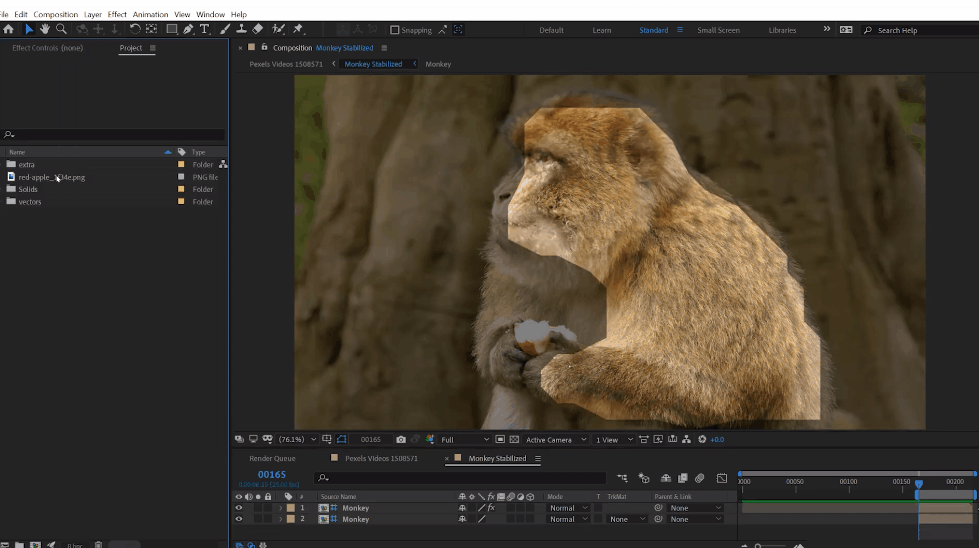The width and height of the screenshot is (979, 548).
Task: Take snapshot with camera icon
Action: [x=401, y=439]
